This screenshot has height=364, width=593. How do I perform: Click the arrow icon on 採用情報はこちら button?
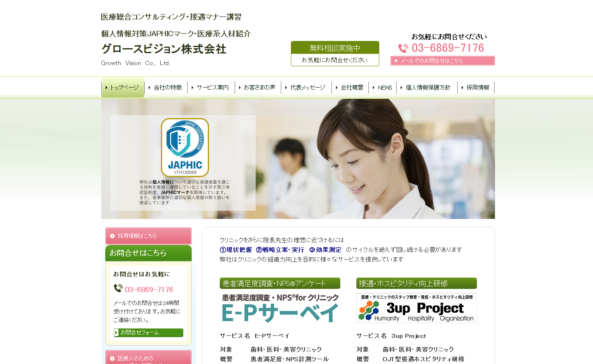(112, 236)
